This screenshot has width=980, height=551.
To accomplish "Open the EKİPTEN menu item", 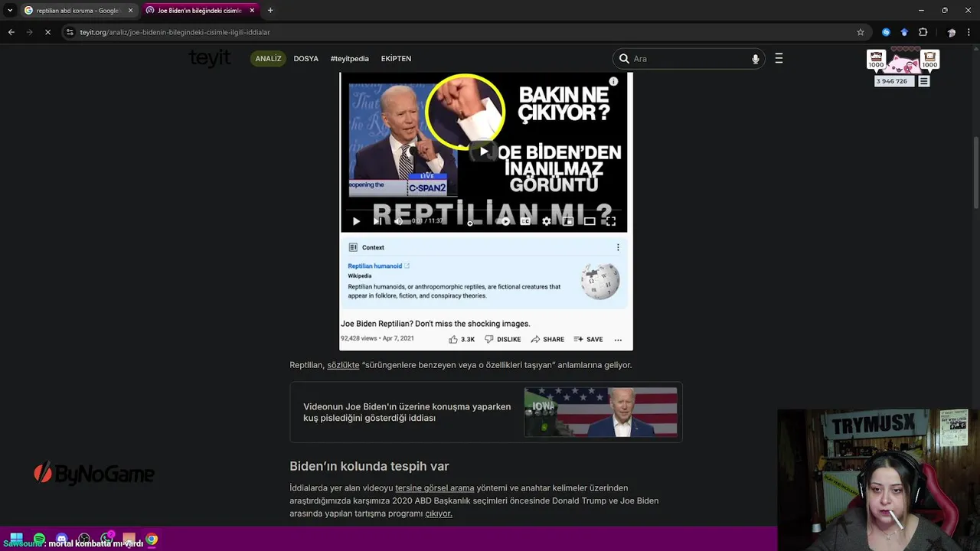I will 396,59.
